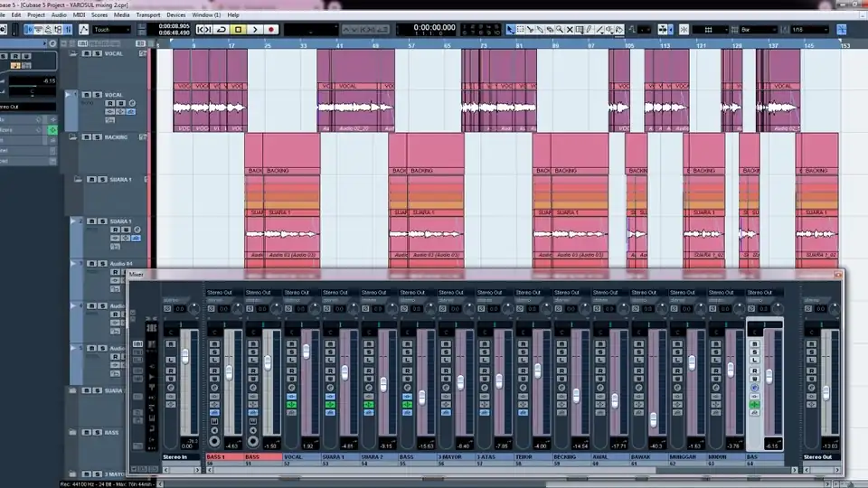The height and width of the screenshot is (488, 868).
Task: Open the Touch automation mode dropdown
Action: 112,29
